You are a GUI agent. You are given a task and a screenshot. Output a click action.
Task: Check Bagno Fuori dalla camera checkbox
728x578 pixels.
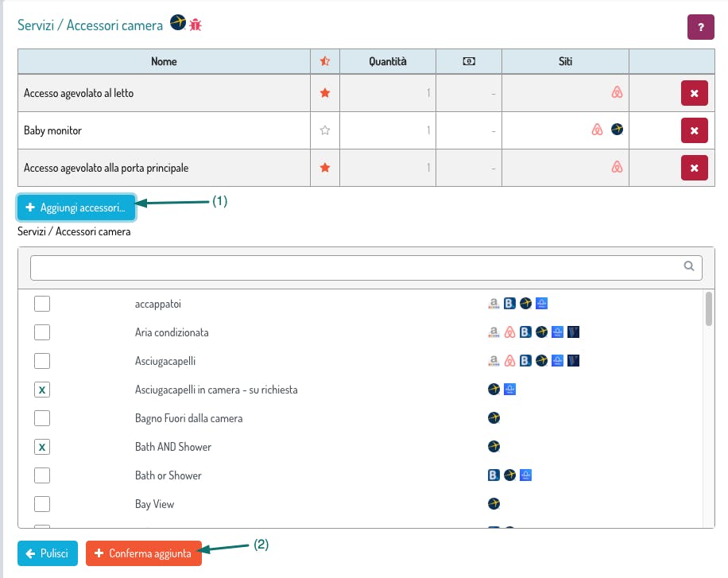coord(42,418)
